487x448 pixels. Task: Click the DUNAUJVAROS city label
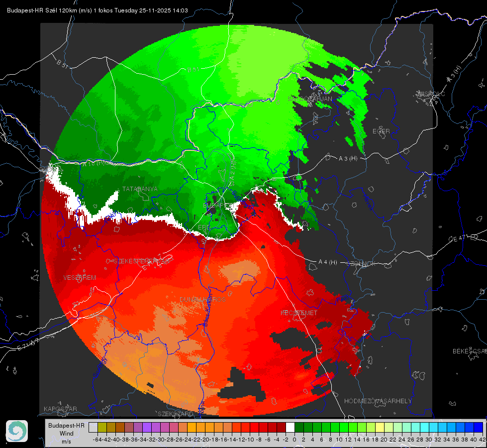202,299
